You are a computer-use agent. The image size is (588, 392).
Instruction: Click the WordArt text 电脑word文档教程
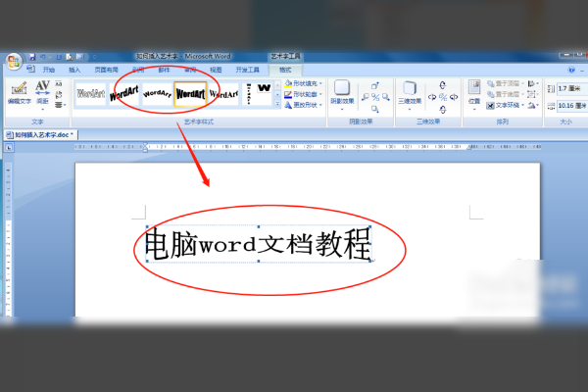coord(259,244)
